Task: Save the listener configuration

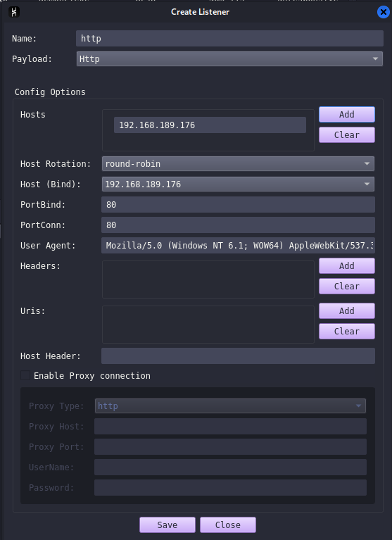Action: click(x=167, y=525)
